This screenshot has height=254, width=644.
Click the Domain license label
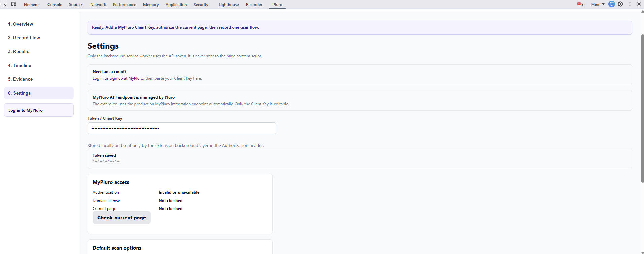(x=106, y=201)
